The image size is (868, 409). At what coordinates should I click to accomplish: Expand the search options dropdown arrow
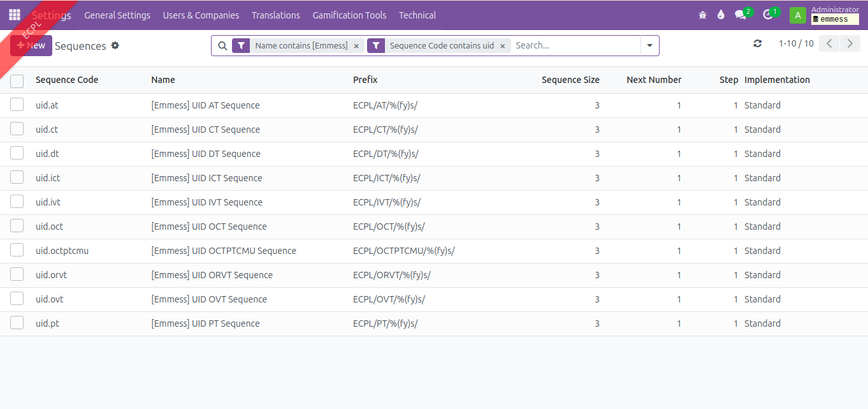pyautogui.click(x=649, y=45)
